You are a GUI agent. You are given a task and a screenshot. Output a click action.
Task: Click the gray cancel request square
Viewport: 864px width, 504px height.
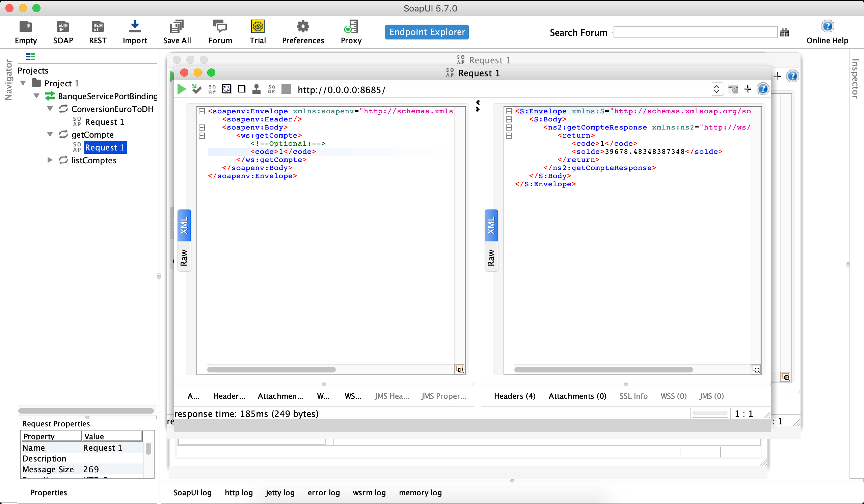[x=286, y=89]
